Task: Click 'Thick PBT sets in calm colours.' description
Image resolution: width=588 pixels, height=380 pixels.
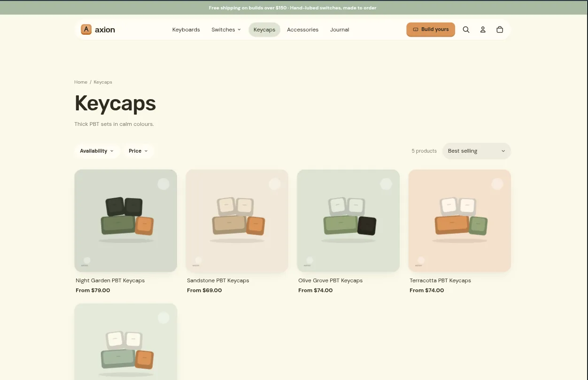Action: (x=114, y=124)
